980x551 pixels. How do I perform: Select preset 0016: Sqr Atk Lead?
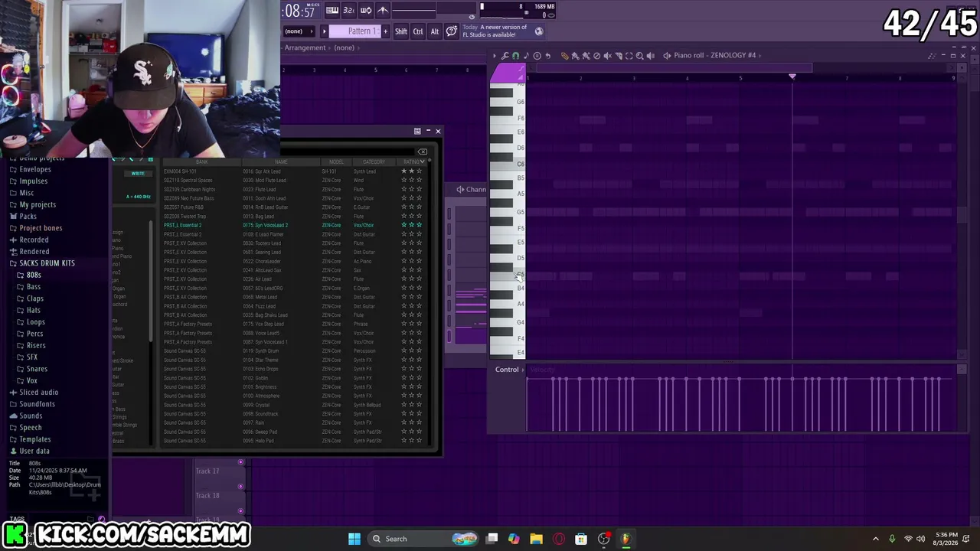click(x=262, y=171)
